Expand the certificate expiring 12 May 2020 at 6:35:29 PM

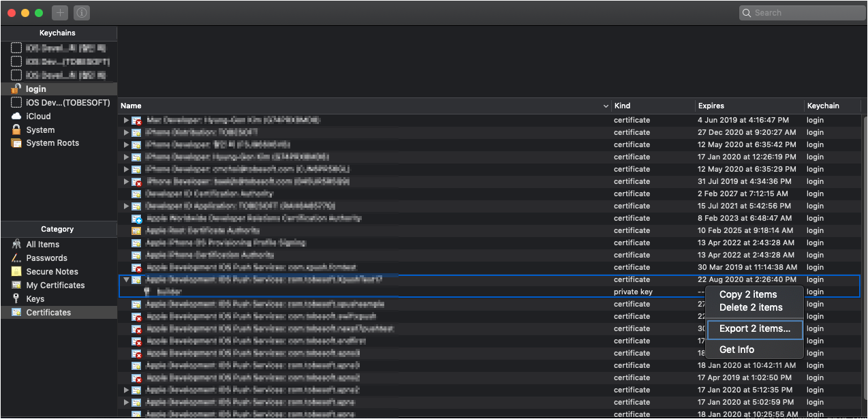[126, 169]
